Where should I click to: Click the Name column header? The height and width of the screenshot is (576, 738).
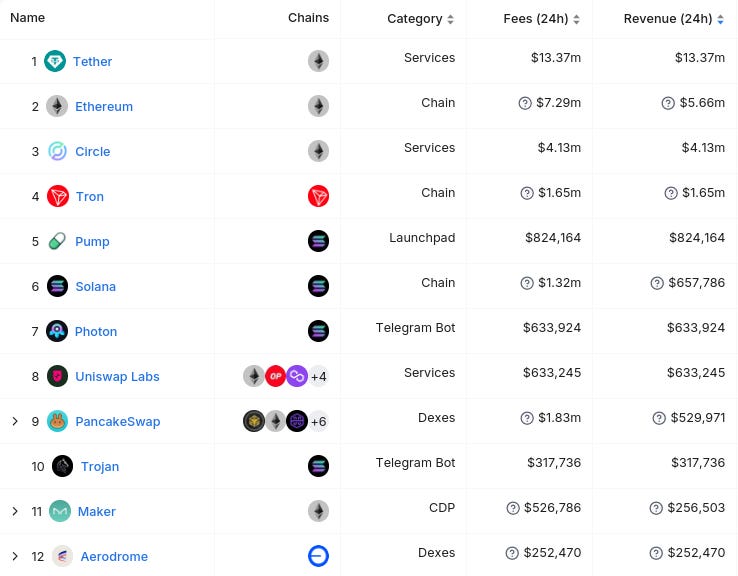pyautogui.click(x=28, y=18)
